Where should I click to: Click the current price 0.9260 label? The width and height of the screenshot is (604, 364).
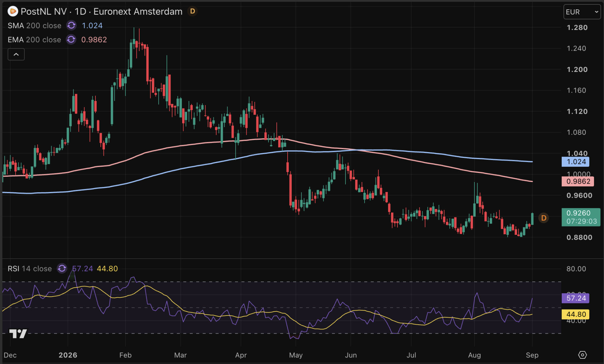click(x=581, y=217)
